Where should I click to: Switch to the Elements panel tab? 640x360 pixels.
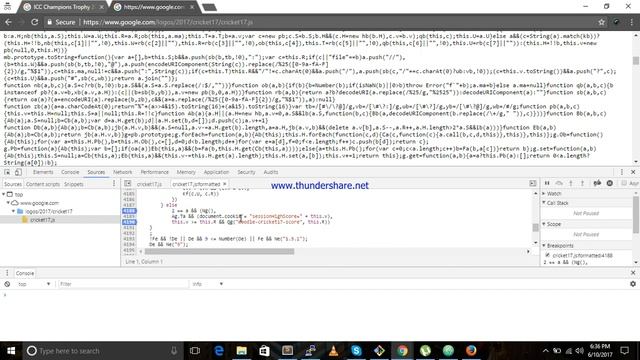pyautogui.click(x=43, y=172)
